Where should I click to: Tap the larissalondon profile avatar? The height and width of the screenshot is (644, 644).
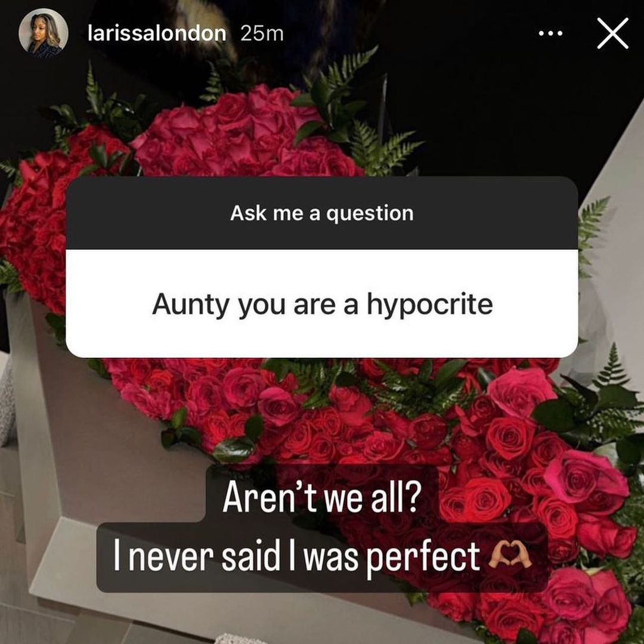pos(43,33)
